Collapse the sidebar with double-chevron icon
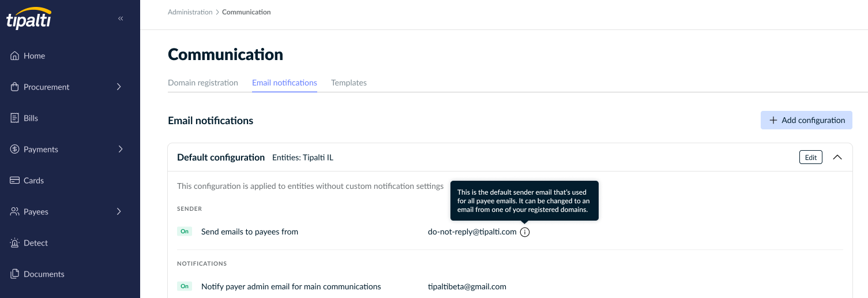 tap(121, 18)
